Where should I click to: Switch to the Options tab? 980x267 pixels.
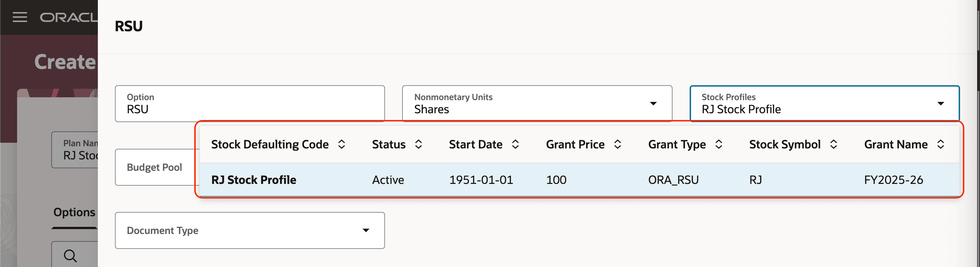click(74, 212)
